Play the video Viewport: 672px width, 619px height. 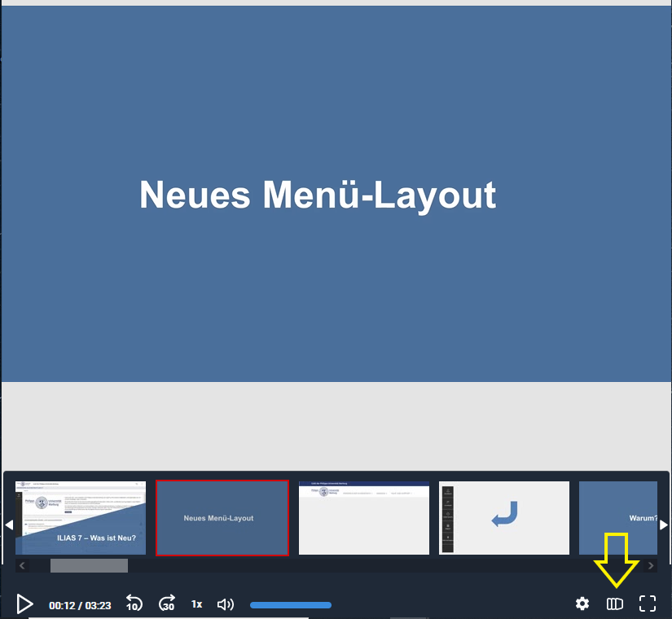coord(24,604)
